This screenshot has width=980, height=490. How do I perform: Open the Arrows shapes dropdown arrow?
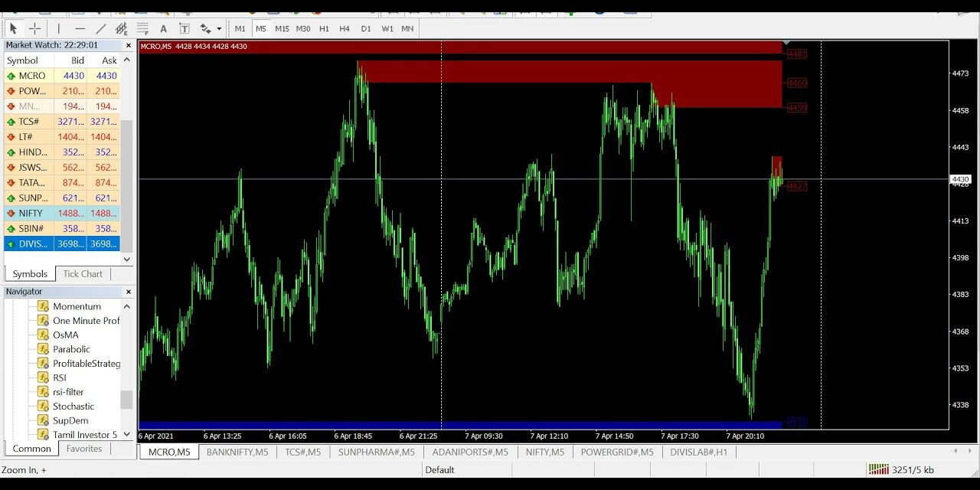(x=219, y=29)
